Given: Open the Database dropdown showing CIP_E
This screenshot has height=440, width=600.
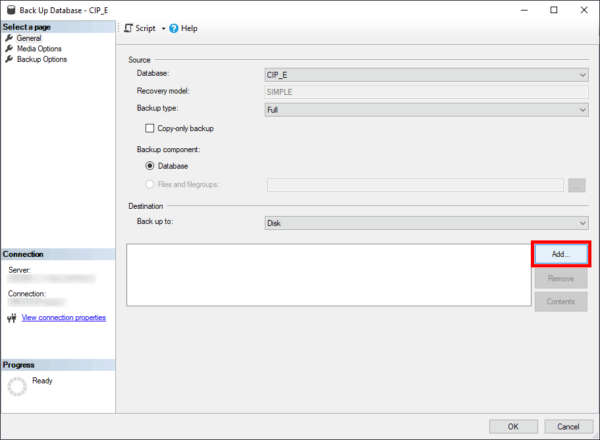Looking at the screenshot, I should coord(427,75).
